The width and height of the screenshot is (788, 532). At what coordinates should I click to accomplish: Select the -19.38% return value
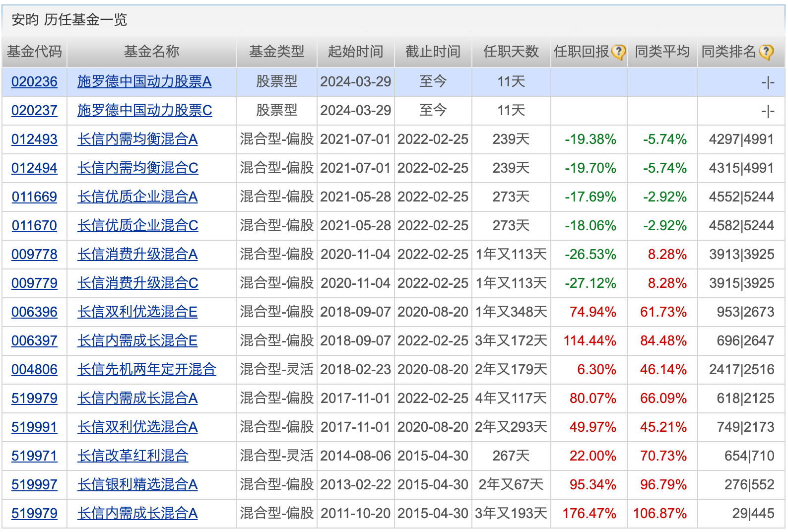591,139
